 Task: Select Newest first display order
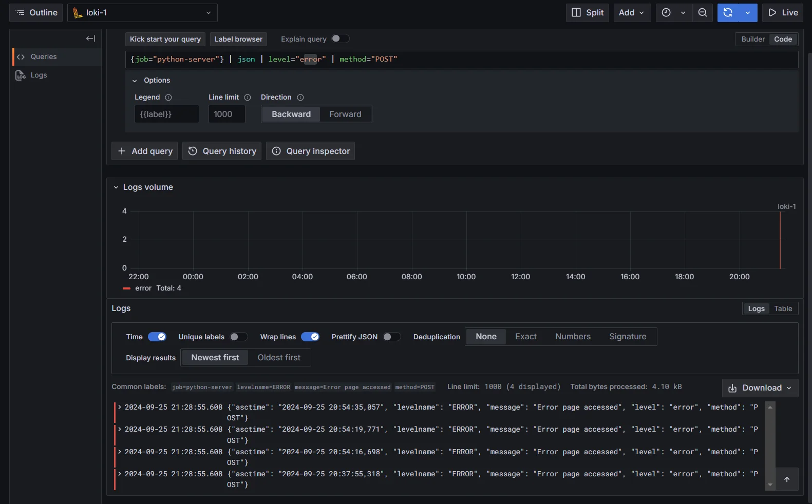point(215,358)
